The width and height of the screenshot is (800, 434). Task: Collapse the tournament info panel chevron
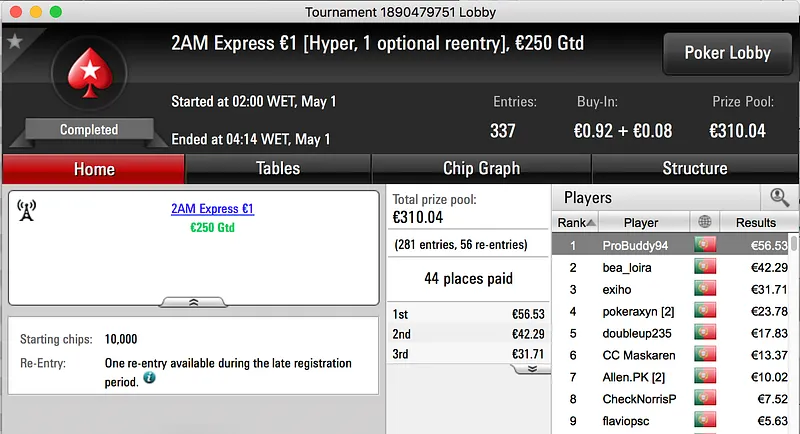point(193,301)
